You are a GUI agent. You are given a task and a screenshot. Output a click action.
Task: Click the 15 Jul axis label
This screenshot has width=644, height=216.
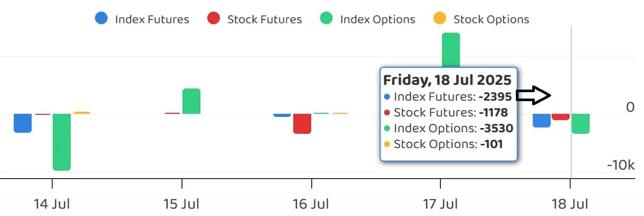(x=181, y=203)
